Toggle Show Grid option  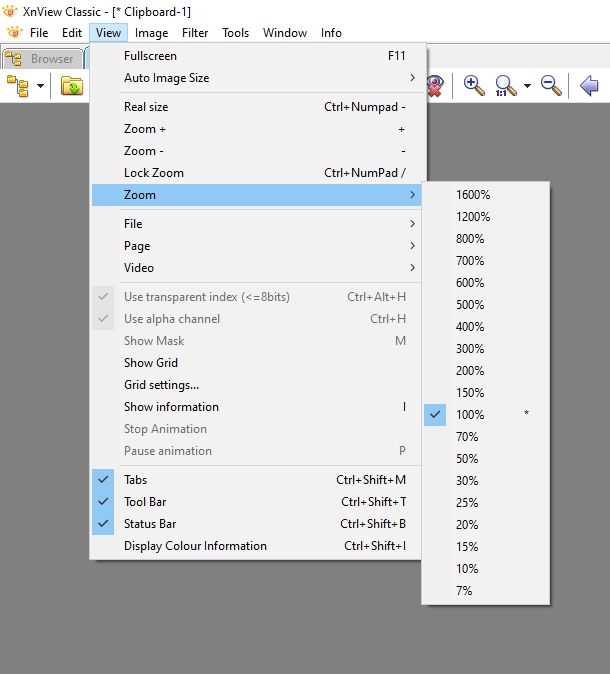pyautogui.click(x=257, y=363)
